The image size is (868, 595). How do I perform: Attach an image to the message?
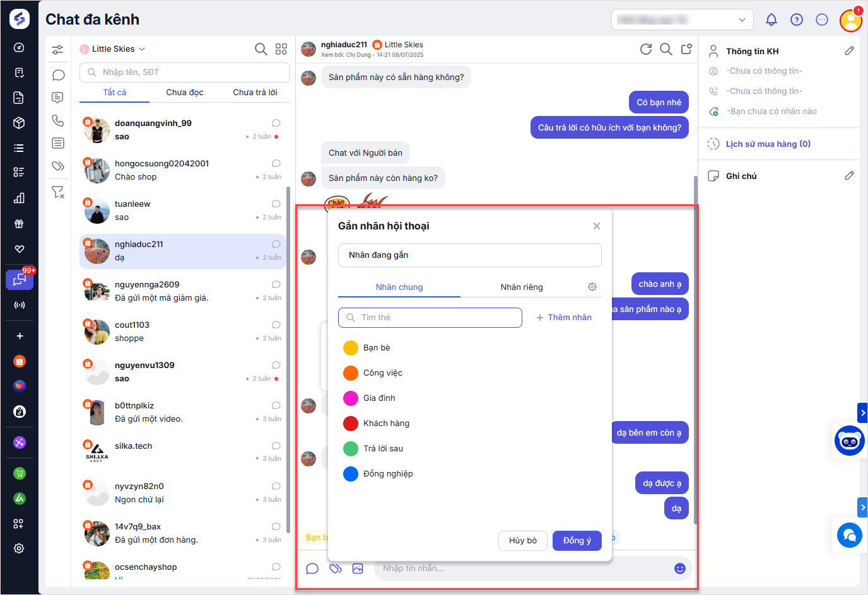(x=358, y=569)
